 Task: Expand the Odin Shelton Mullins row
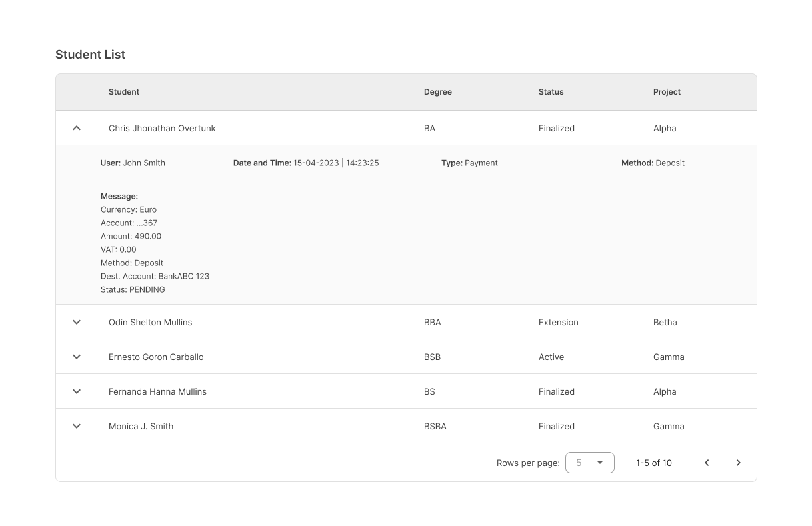(x=77, y=322)
